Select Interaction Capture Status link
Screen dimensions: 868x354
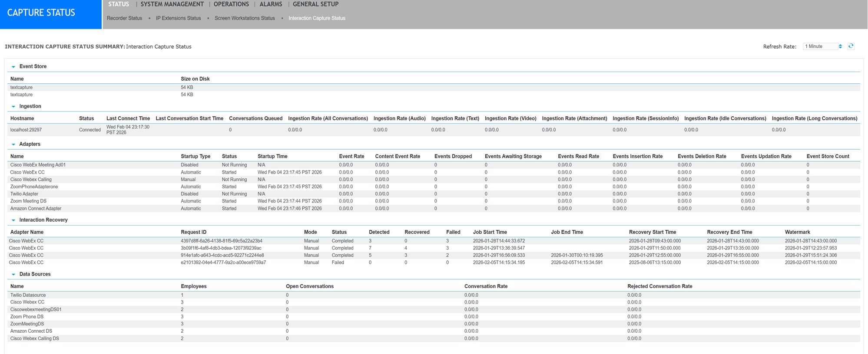(317, 18)
